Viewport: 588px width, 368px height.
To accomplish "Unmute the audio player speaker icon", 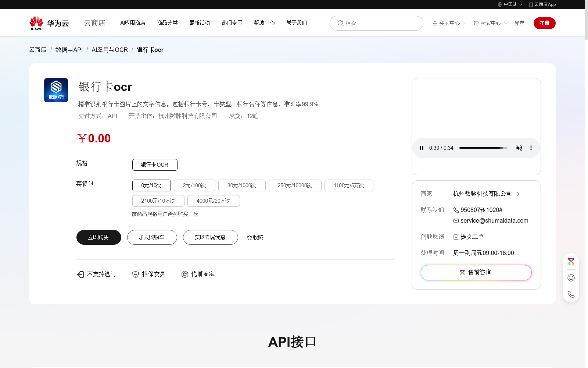I will [519, 148].
